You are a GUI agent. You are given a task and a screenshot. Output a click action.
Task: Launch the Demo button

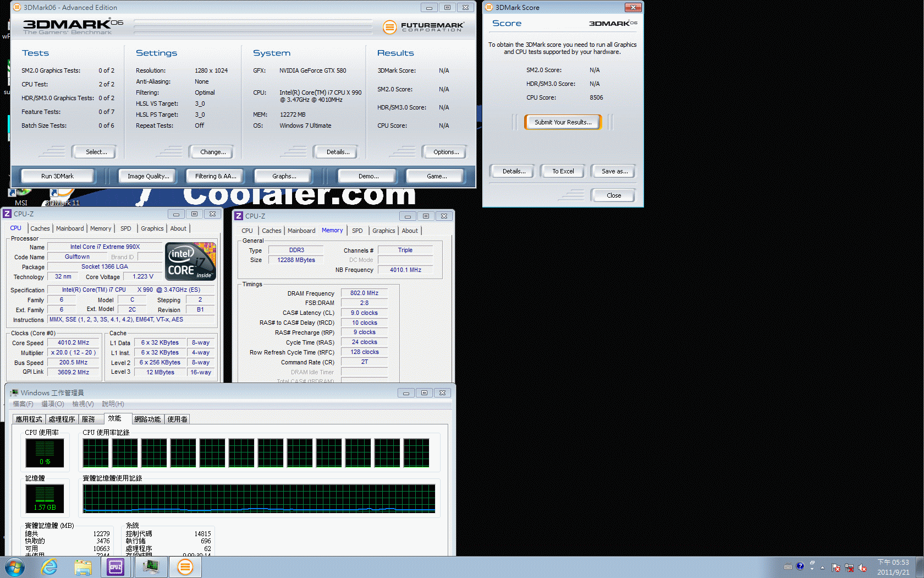[x=368, y=176]
